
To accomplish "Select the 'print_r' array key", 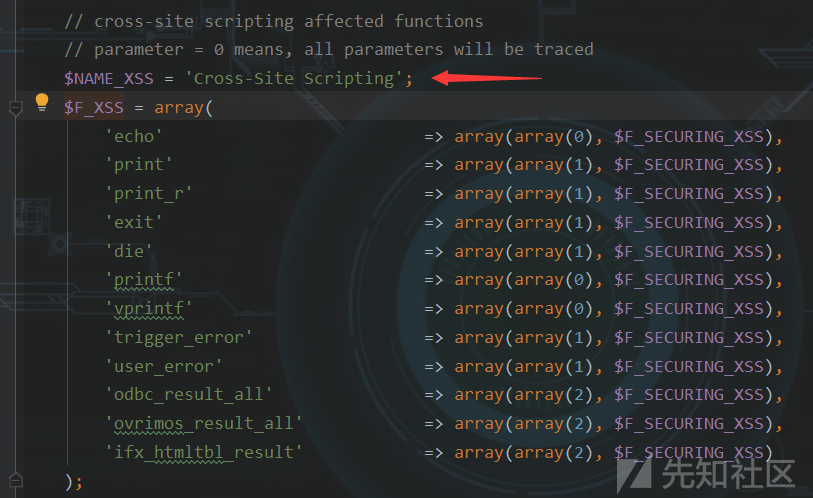I will tap(149, 193).
